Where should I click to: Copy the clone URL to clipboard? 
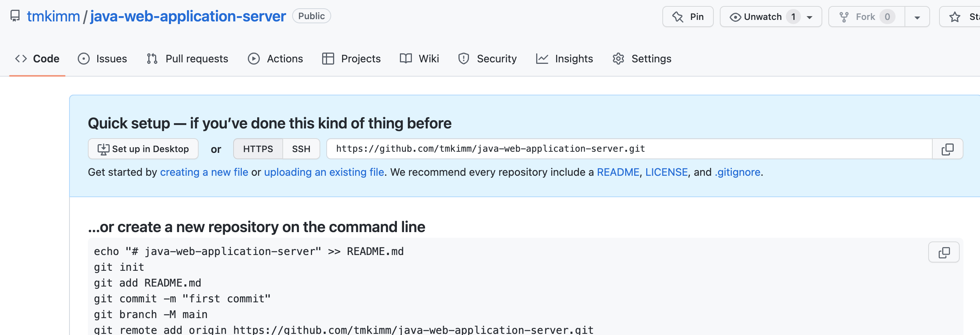coord(947,149)
